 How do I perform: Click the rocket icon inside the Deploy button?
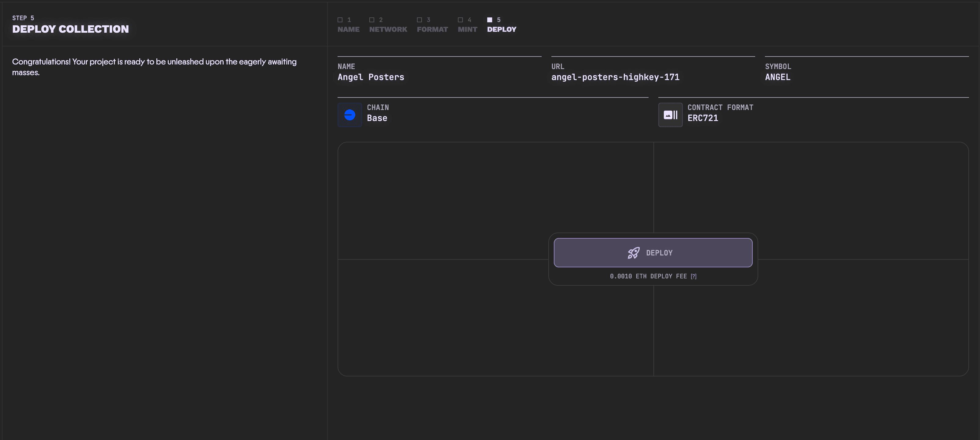[x=633, y=252]
